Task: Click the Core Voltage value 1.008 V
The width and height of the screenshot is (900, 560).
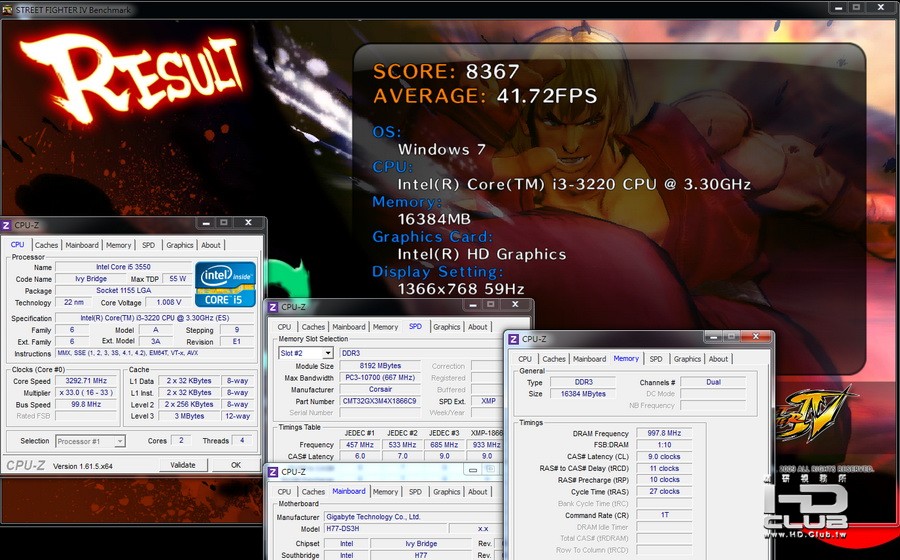Action: 168,302
